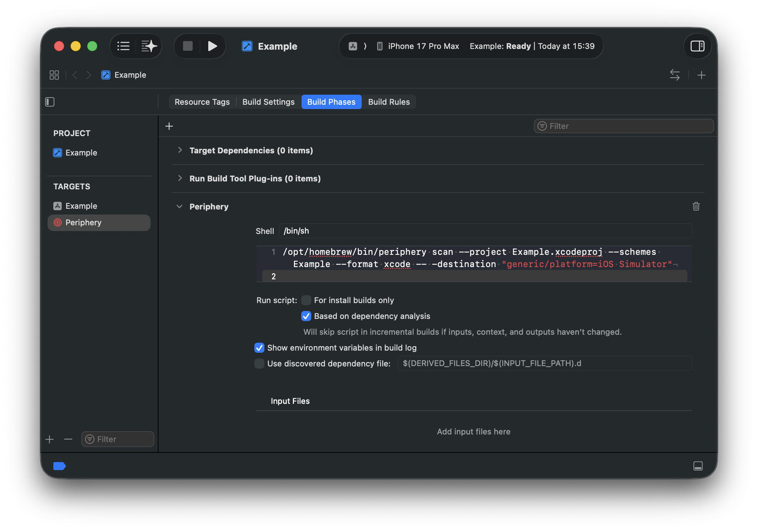Hide the project and targets list sidebar
758x532 pixels.
pos(50,102)
